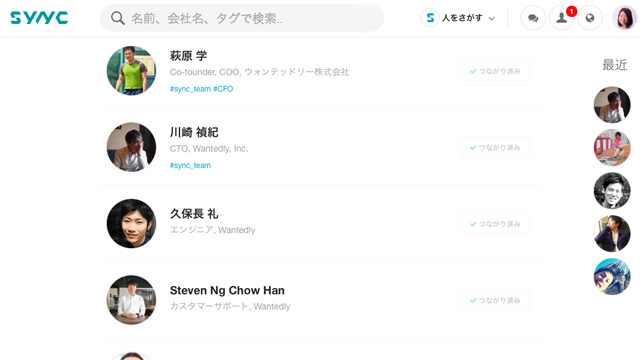Click the magnifier search icon

click(x=118, y=18)
